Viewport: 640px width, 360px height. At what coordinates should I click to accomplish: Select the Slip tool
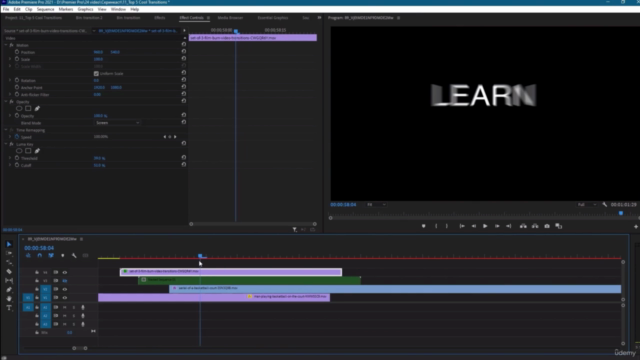(9, 280)
